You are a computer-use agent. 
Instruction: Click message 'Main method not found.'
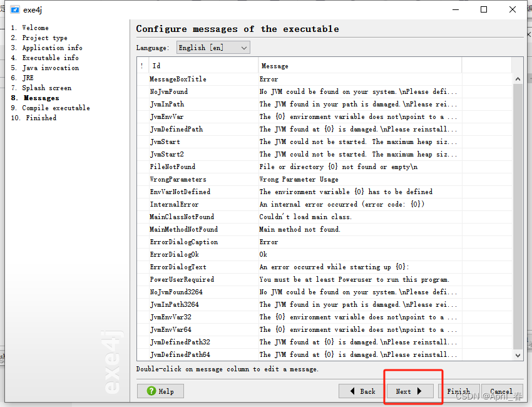coord(300,229)
